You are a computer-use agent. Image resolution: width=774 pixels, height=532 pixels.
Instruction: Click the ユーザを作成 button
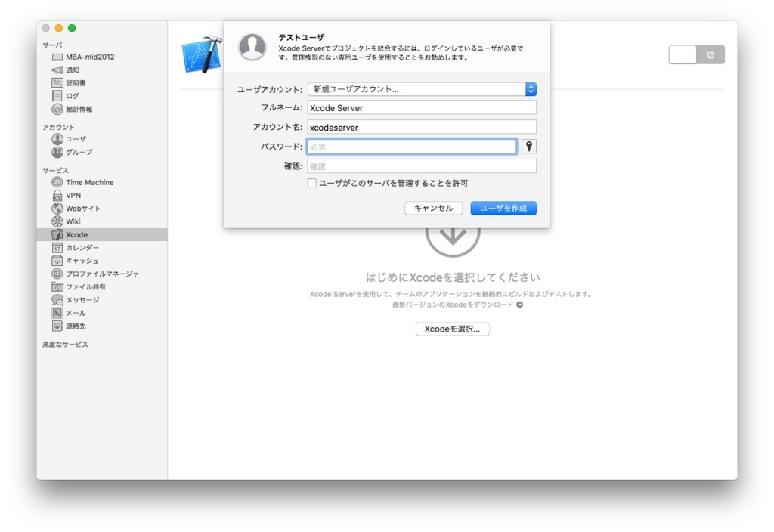tap(503, 209)
